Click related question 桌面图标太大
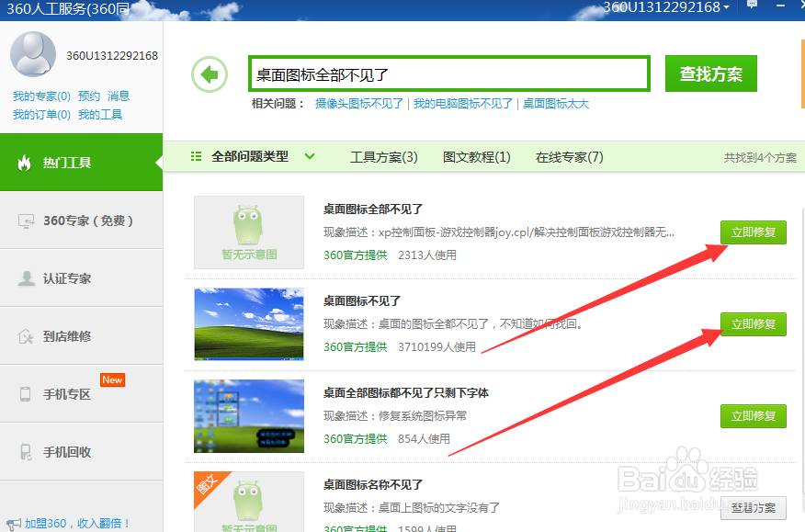This screenshot has height=532, width=805. 555,104
